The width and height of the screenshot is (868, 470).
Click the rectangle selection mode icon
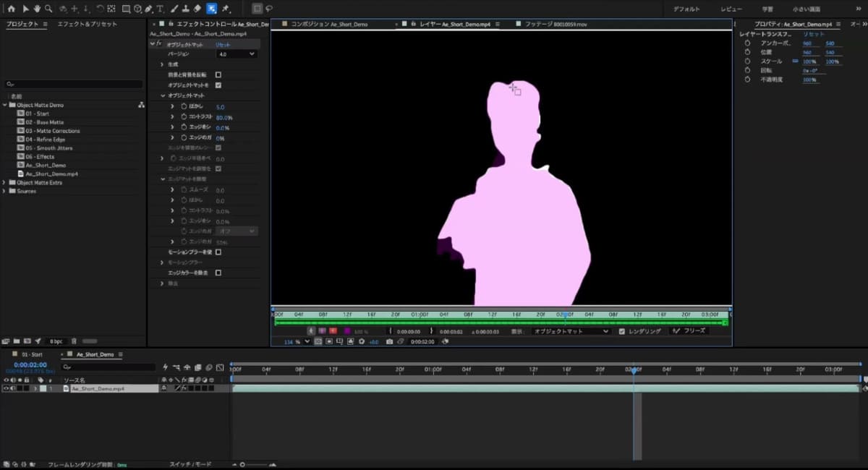coord(257,9)
